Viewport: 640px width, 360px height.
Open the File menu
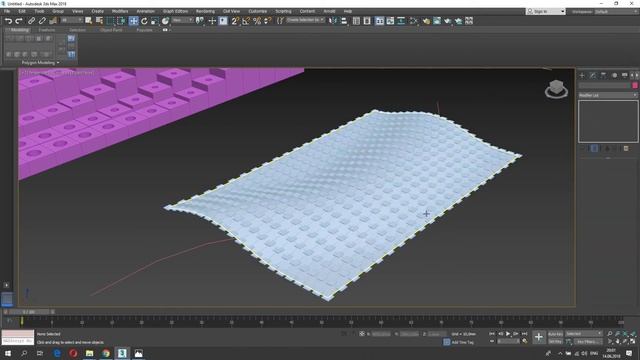pos(7,11)
